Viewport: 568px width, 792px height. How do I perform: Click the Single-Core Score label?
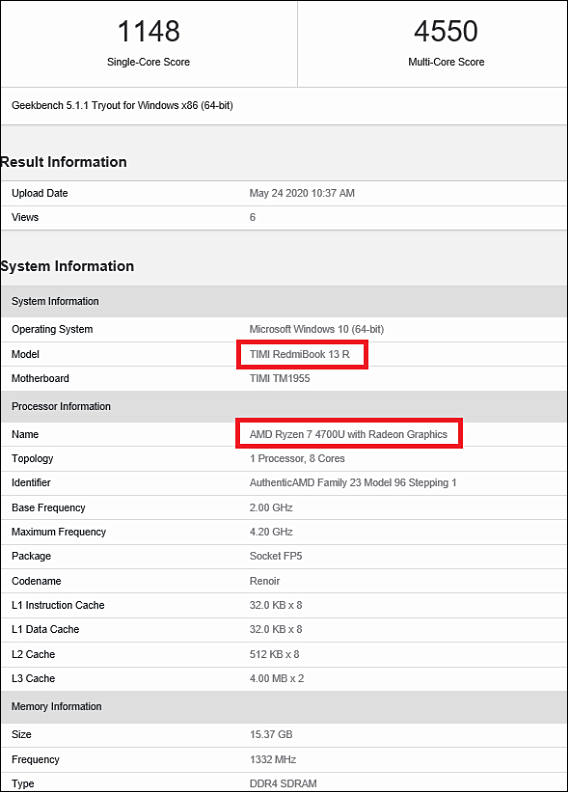coord(148,62)
